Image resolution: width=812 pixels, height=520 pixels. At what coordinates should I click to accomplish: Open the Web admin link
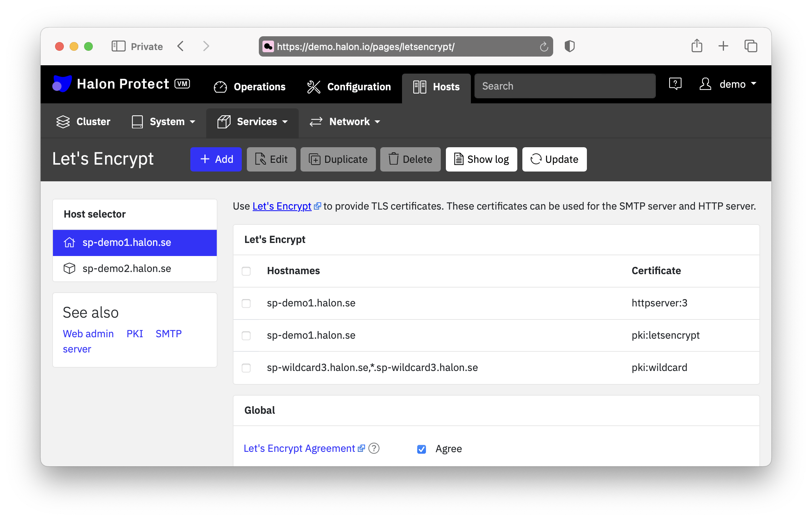point(88,333)
